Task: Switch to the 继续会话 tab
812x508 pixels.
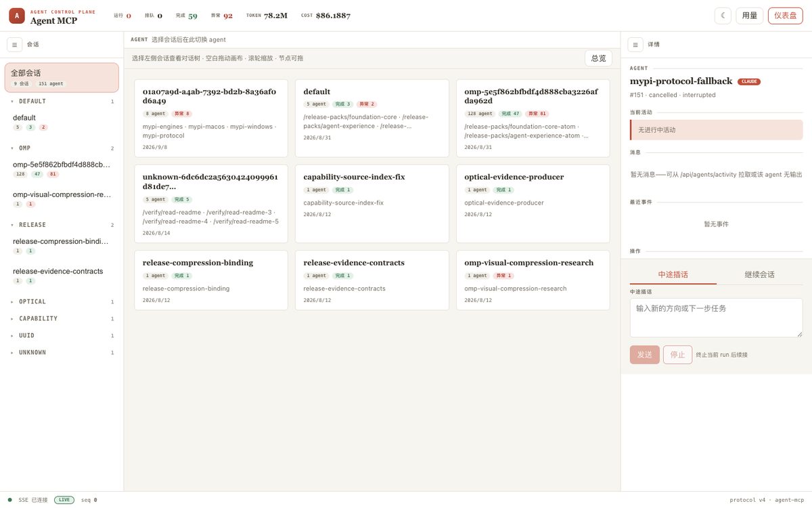Action: coord(760,274)
